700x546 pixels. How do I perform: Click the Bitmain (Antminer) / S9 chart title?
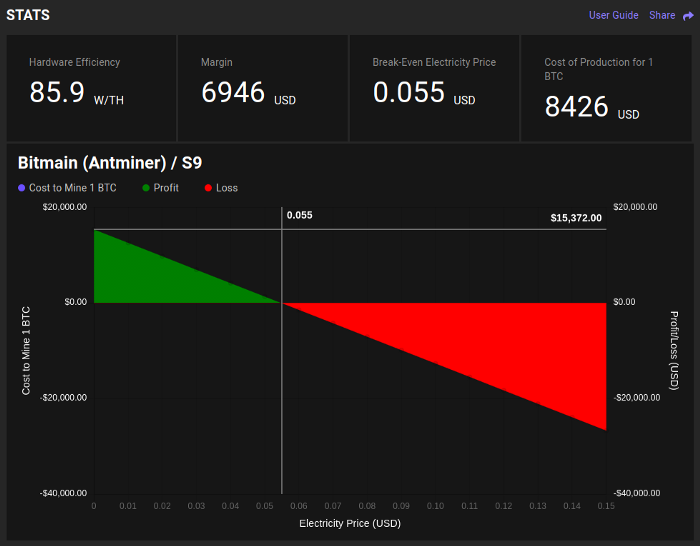tap(110, 163)
